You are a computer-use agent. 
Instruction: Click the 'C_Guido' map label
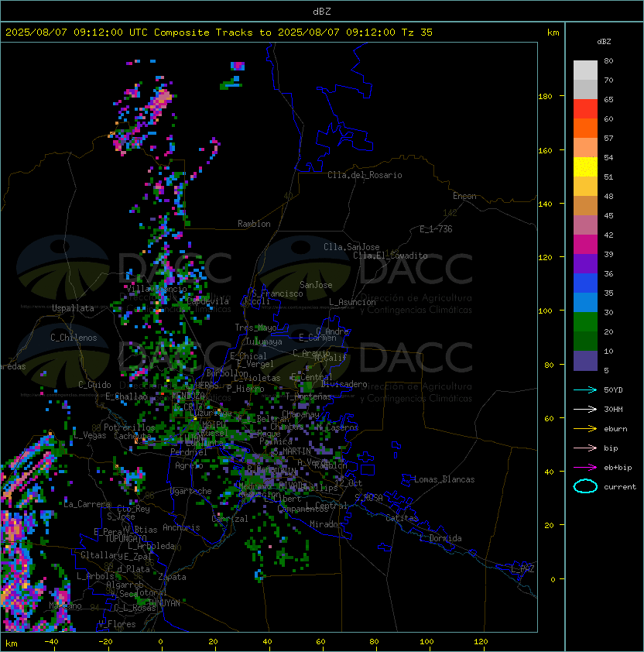point(94,385)
